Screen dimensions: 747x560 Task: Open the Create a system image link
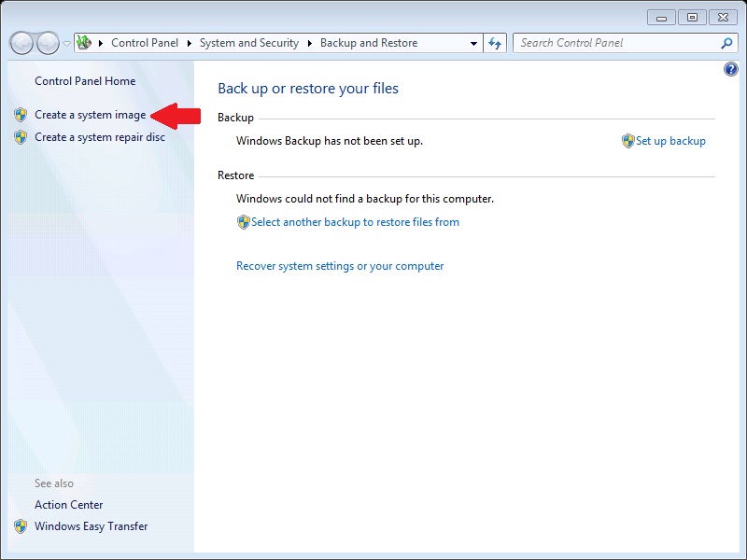pos(90,115)
